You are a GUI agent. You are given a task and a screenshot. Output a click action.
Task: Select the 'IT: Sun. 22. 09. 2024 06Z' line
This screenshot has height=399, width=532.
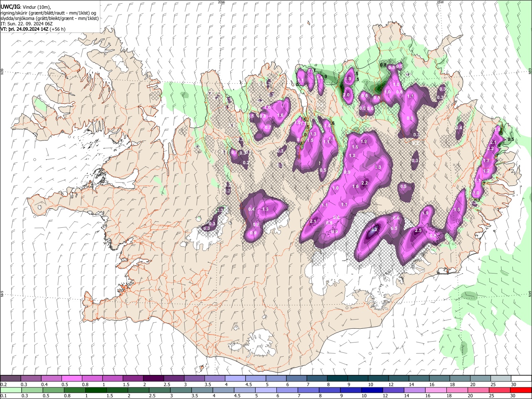tap(26, 24)
